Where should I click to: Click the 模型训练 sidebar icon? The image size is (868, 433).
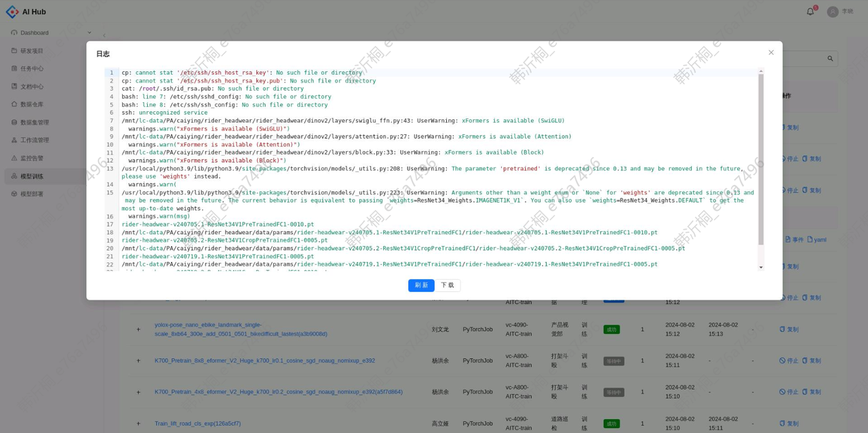coord(14,176)
